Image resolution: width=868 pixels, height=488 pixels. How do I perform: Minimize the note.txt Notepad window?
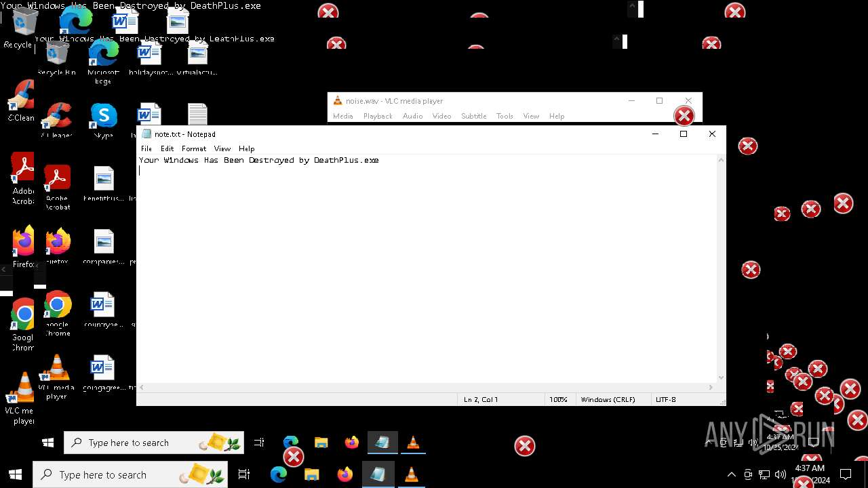point(655,134)
